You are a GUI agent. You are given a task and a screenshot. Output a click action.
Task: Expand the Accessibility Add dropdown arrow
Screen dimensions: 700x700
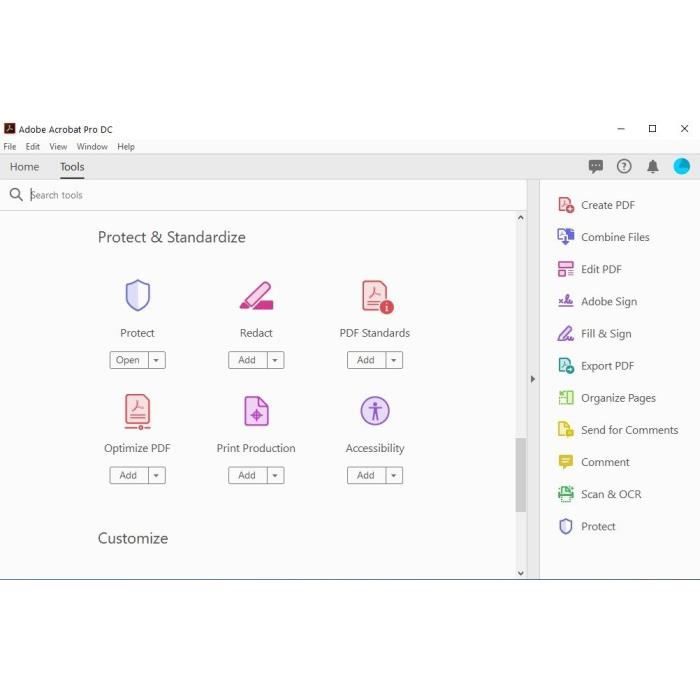coord(394,475)
